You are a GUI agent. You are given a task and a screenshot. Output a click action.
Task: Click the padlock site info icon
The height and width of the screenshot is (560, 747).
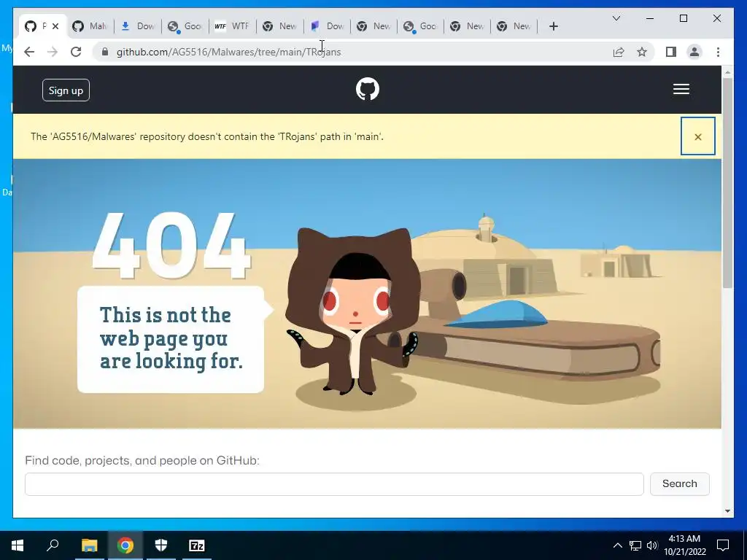pyautogui.click(x=105, y=52)
